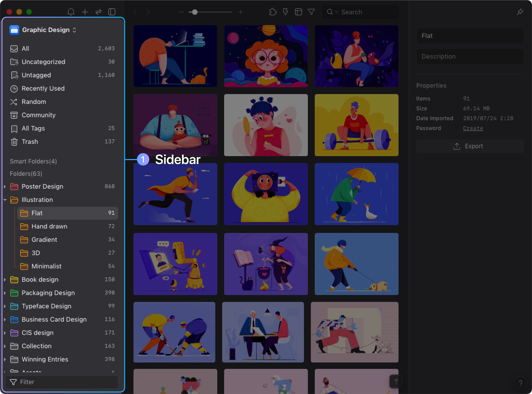
Task: Click the notification bell icon
Action: coord(71,12)
